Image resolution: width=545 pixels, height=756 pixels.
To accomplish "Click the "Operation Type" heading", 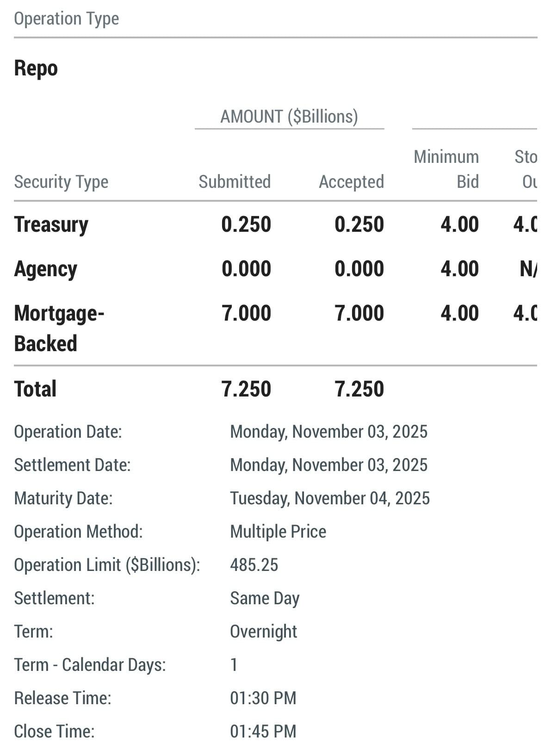I will click(x=66, y=19).
